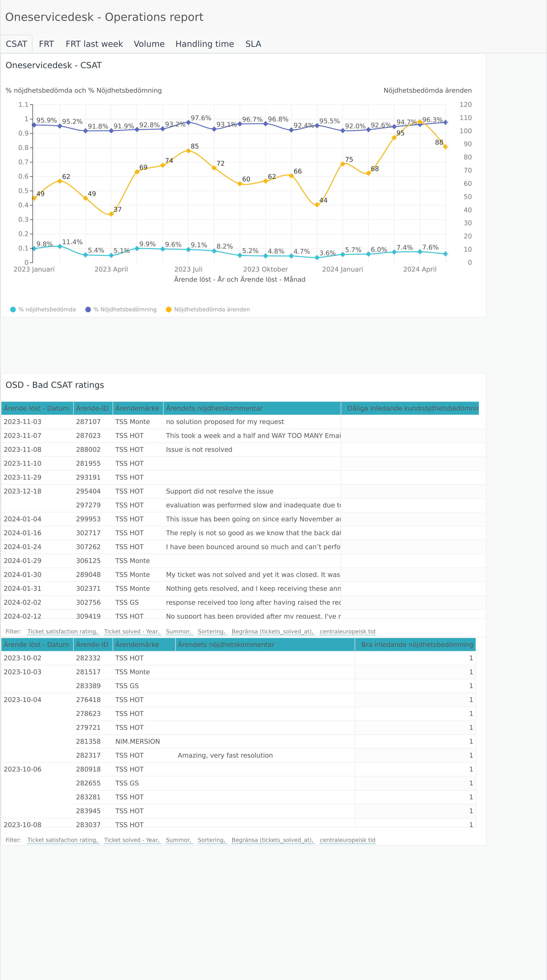Open first Summor filter link
The height and width of the screenshot is (980, 547).
pos(179,632)
